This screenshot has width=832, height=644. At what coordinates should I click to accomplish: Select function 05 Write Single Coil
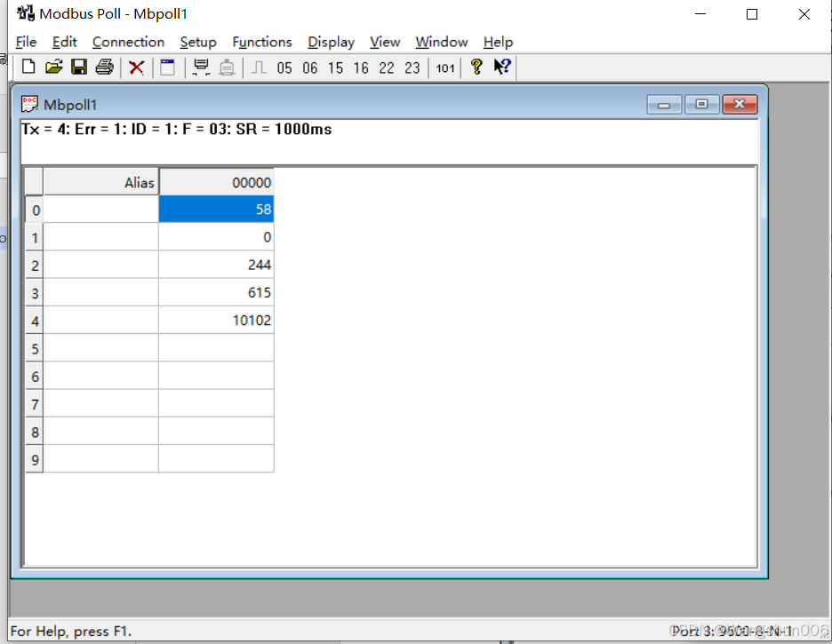(284, 68)
